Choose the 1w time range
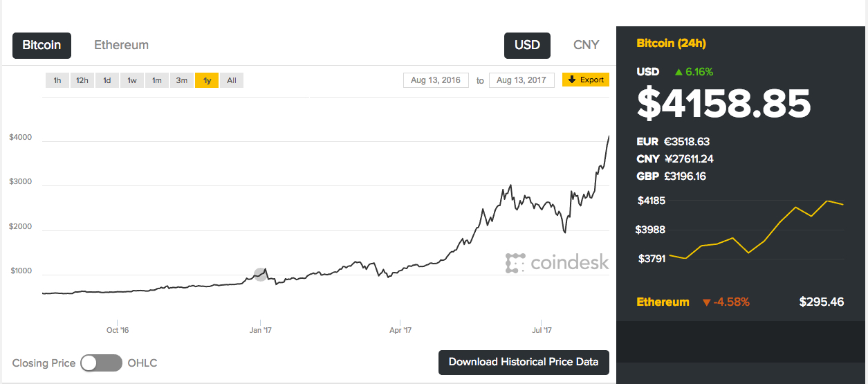This screenshot has height=384, width=868. tap(132, 80)
